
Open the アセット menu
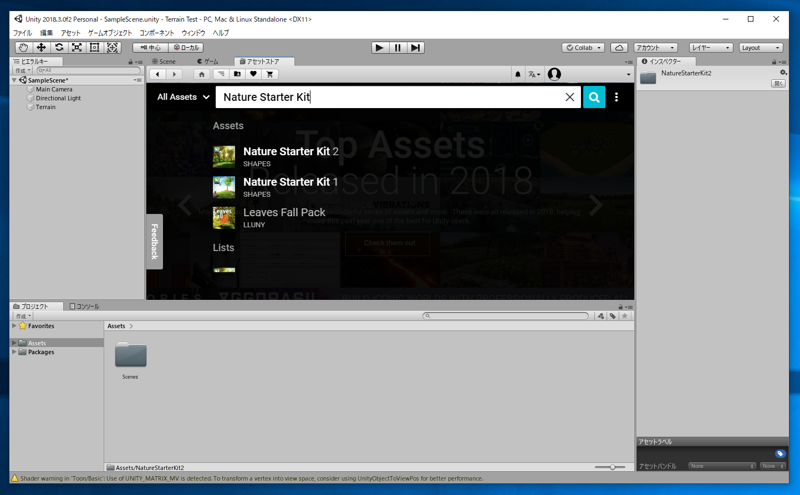click(70, 33)
